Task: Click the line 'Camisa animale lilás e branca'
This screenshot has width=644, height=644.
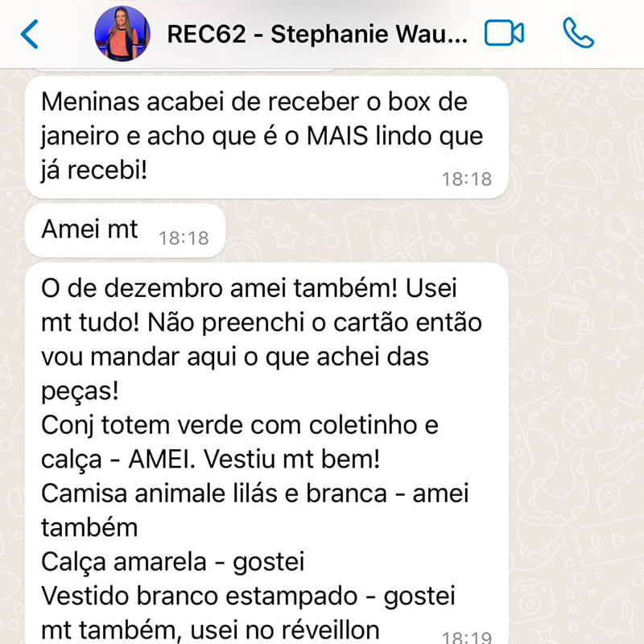Action: click(214, 493)
